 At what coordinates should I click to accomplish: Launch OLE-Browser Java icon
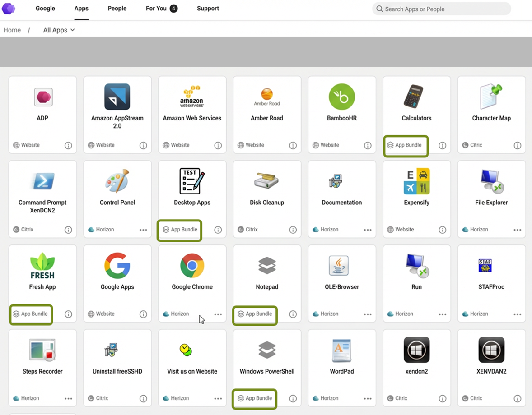coord(339,265)
